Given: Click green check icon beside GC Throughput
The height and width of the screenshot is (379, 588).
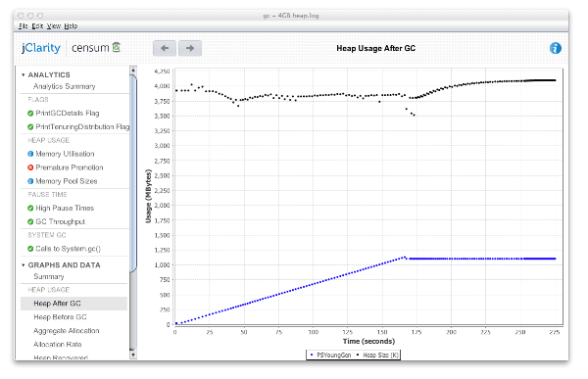Looking at the screenshot, I should 30,221.
